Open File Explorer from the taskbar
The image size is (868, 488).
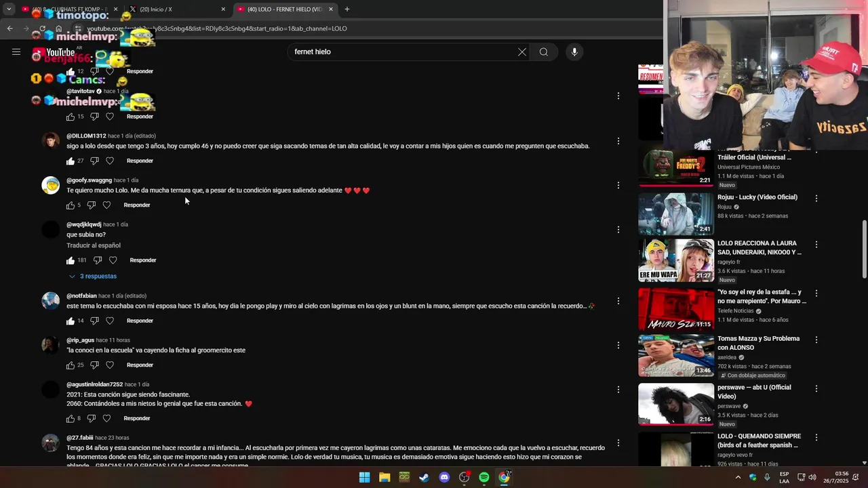pos(384,477)
